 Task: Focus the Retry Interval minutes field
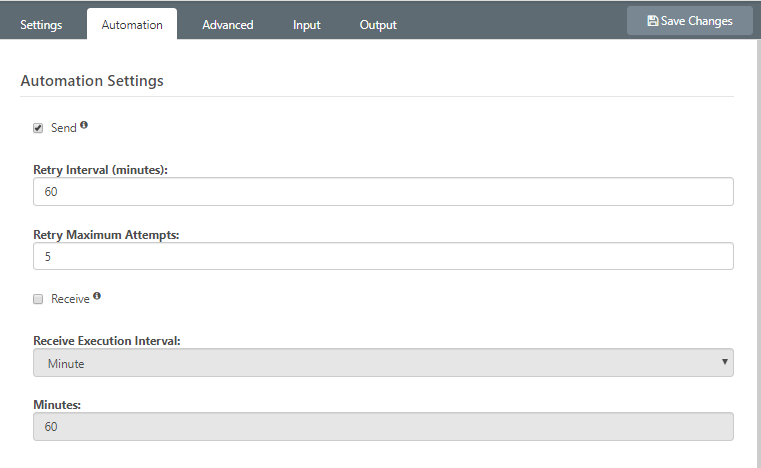click(x=383, y=192)
